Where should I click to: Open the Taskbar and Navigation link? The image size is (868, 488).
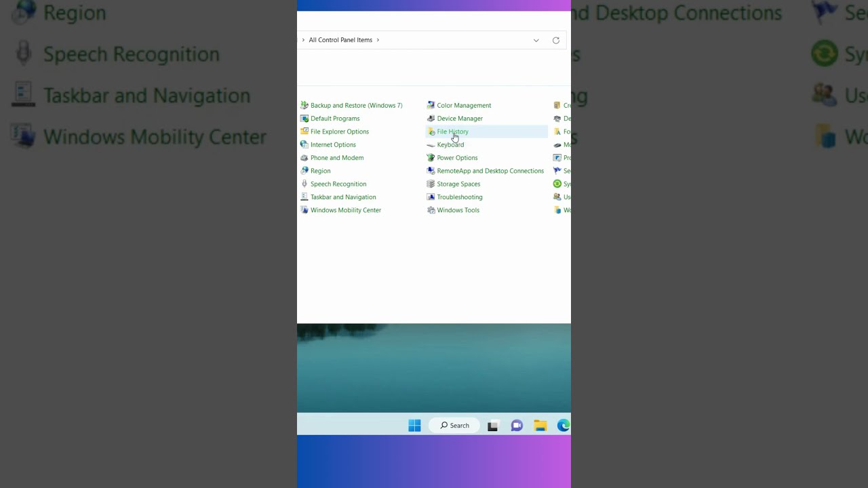point(343,197)
